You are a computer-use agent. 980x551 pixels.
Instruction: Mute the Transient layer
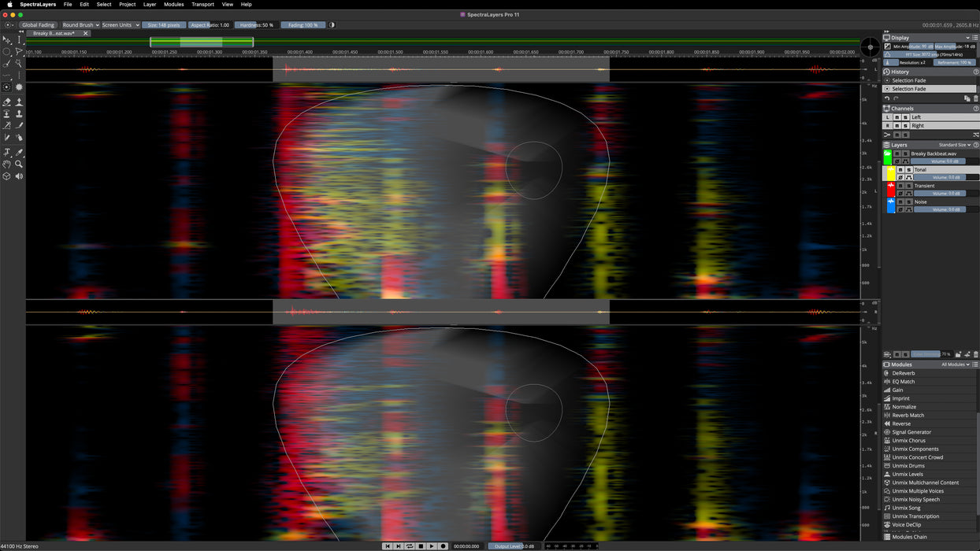point(901,186)
